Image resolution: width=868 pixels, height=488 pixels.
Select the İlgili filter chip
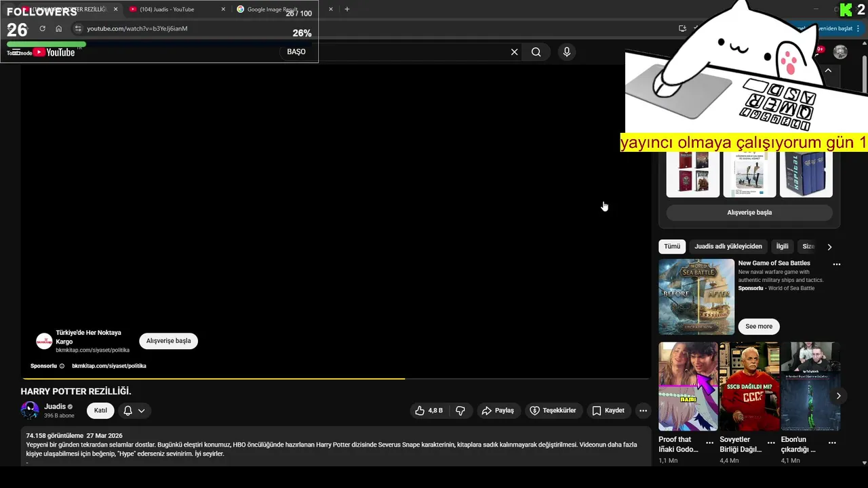click(x=782, y=246)
